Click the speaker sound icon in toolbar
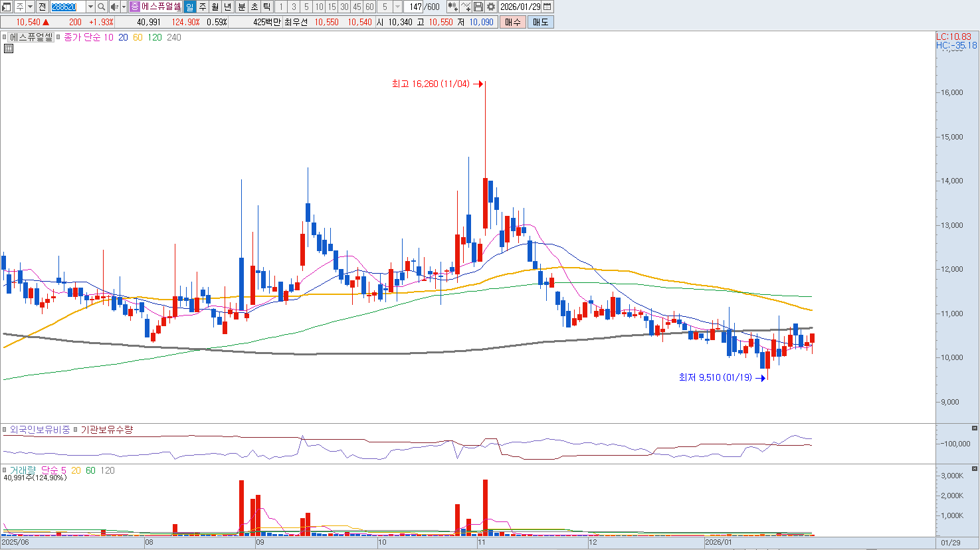This screenshot has width=980, height=550. coord(114,7)
